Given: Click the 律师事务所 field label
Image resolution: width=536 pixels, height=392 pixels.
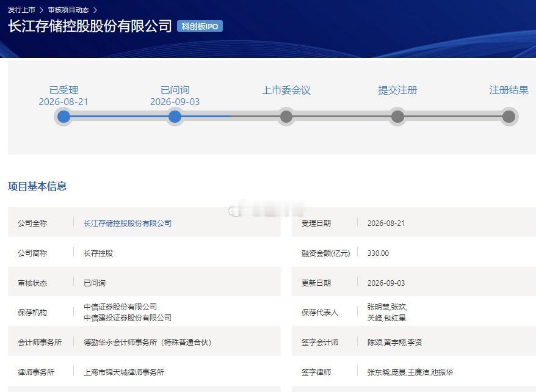Looking at the screenshot, I should [36, 372].
